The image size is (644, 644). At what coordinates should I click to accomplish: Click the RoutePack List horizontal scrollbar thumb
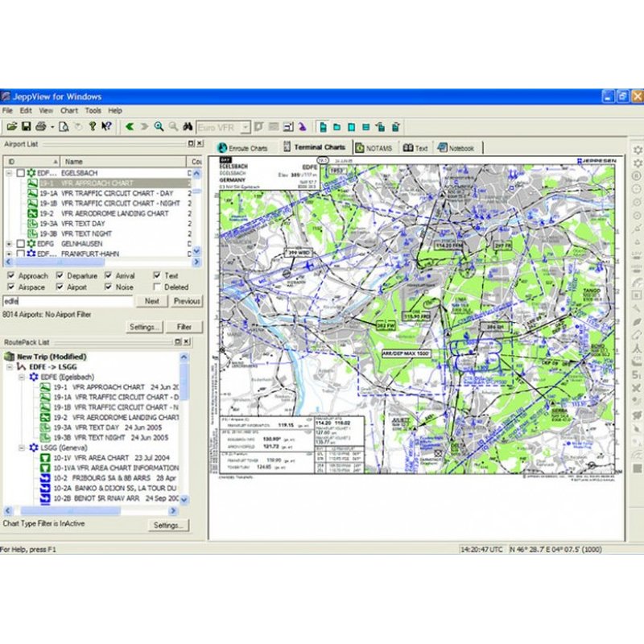pos(71,510)
